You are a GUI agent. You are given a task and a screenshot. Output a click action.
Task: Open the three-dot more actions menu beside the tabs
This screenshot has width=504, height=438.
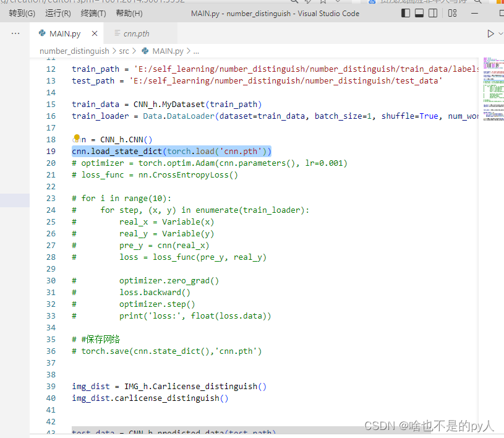pyautogui.click(x=15, y=33)
